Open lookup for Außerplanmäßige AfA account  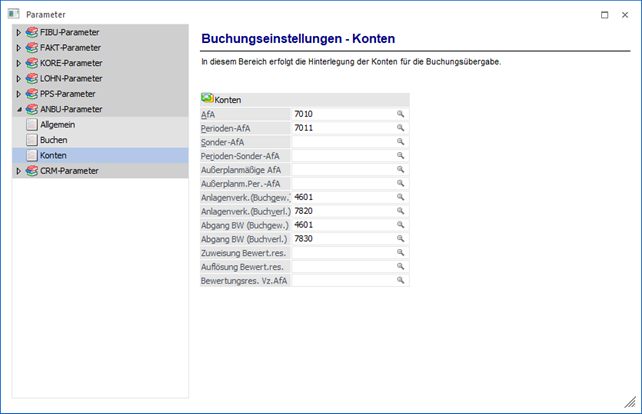point(401,170)
